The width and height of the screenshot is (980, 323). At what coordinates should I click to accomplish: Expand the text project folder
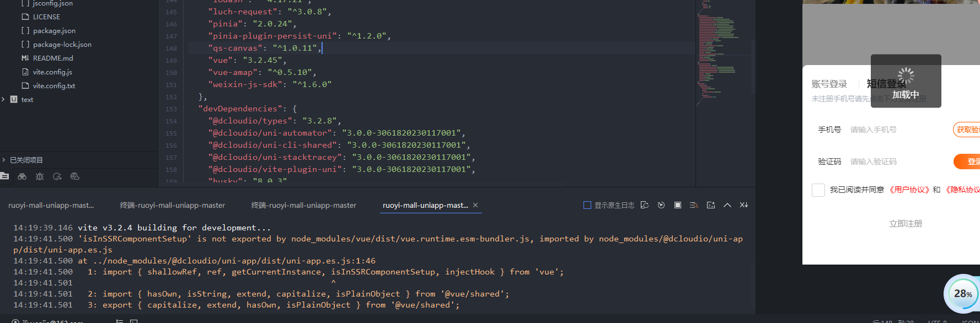pos(4,100)
